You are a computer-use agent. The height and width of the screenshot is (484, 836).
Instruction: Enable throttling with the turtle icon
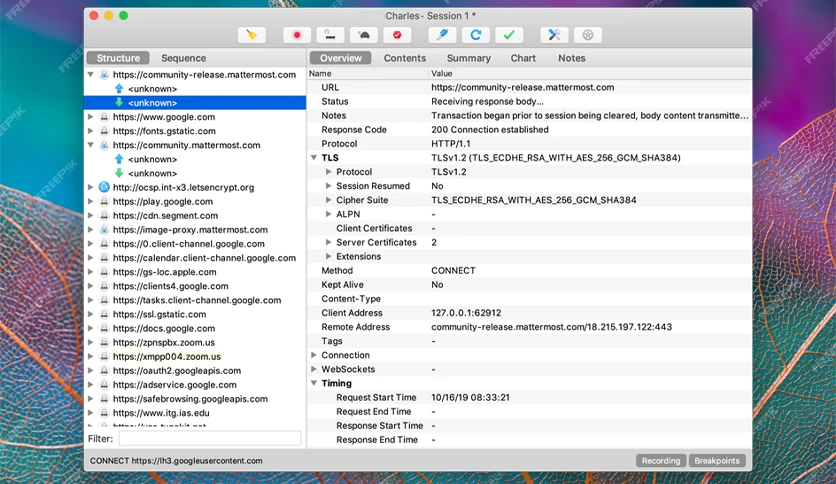pyautogui.click(x=364, y=35)
